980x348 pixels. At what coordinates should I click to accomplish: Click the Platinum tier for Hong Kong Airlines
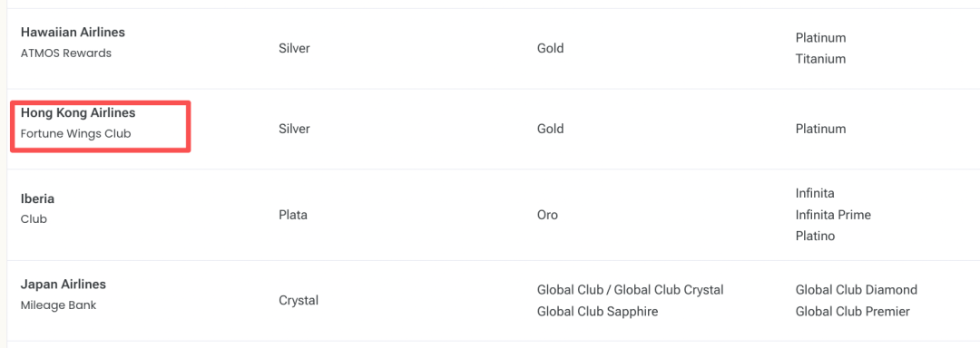(x=820, y=129)
